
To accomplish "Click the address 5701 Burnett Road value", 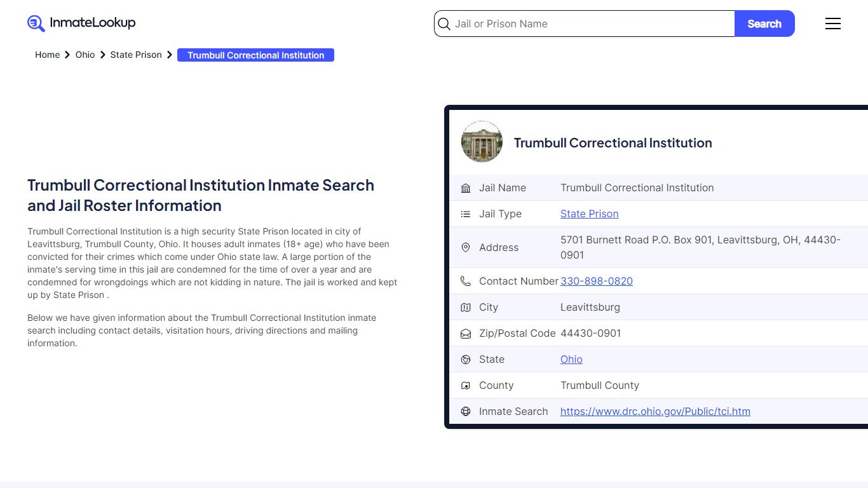I will pos(700,248).
